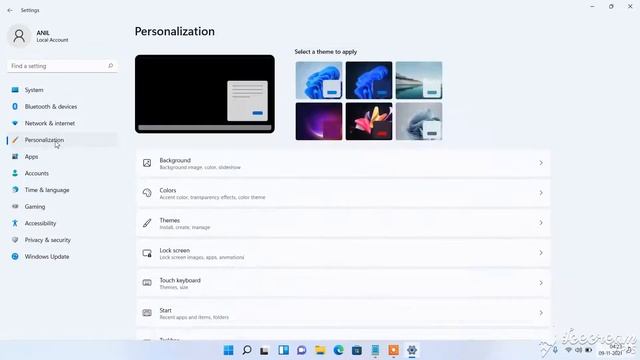Click the back arrow in Settings title bar

coord(10,10)
